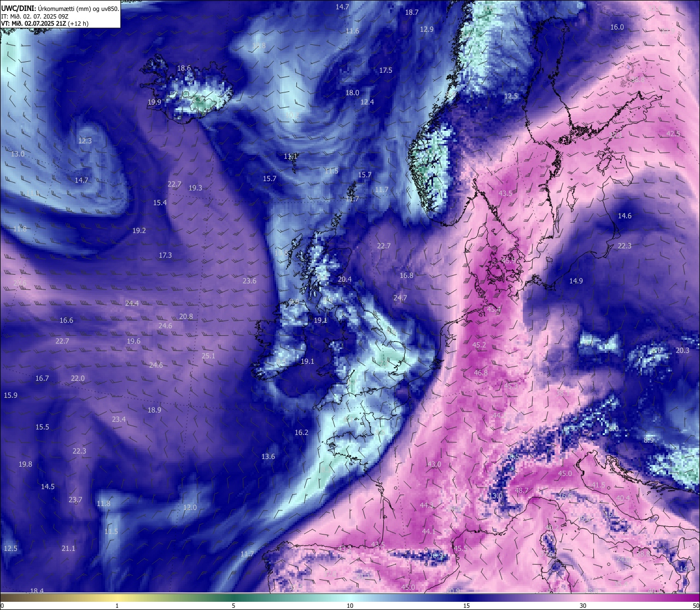Click the 30 tick on the color scale

tap(583, 606)
